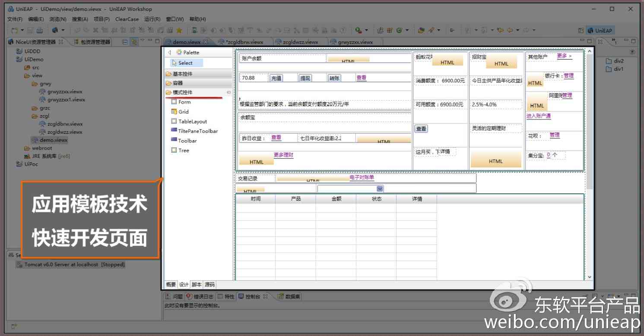644x336 pixels.
Task: Select zcgldwzz.viewx in the project tree
Action: (60, 132)
